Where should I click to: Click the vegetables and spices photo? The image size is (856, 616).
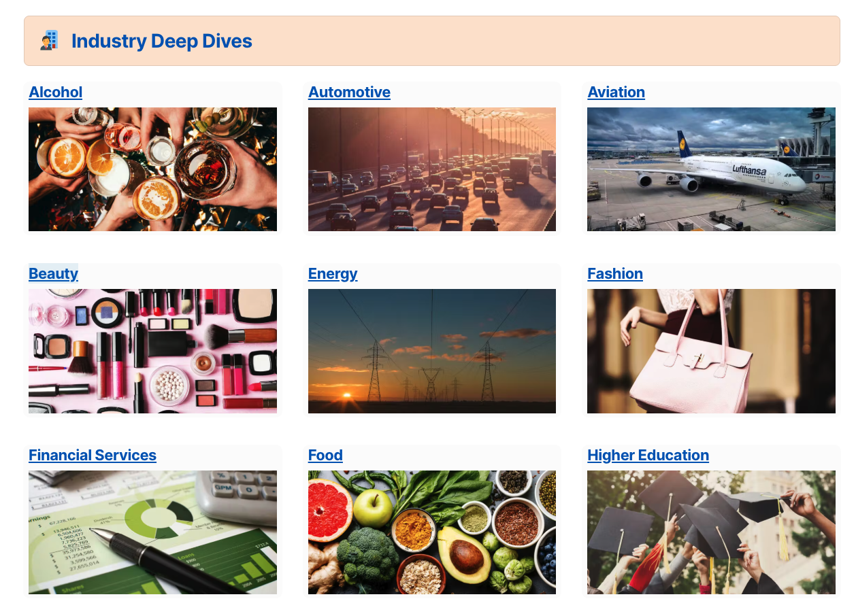[432, 532]
